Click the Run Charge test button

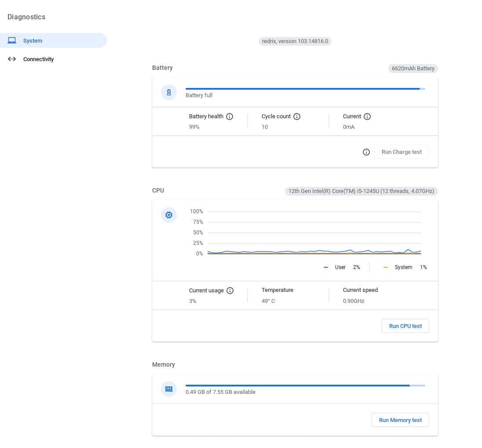(402, 152)
